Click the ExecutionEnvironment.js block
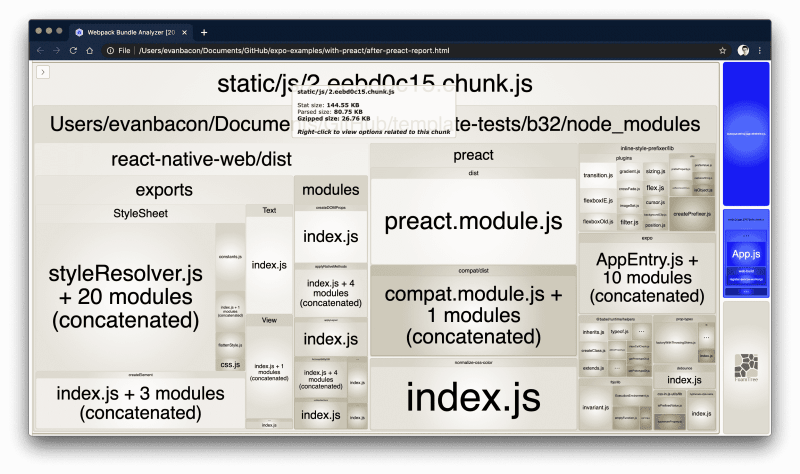The image size is (800, 474). pyautogui.click(x=632, y=395)
